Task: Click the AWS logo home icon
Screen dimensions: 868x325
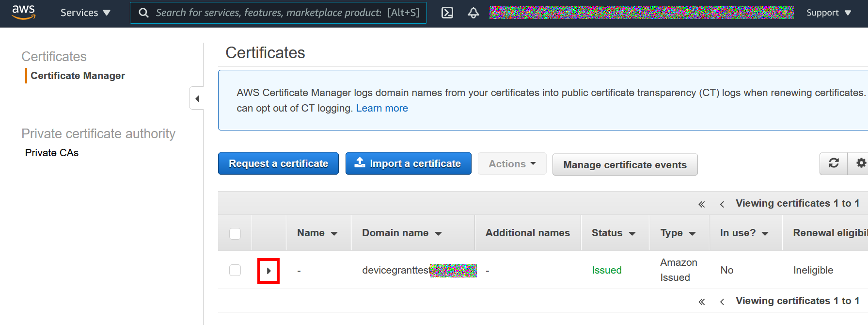Action: (x=23, y=12)
